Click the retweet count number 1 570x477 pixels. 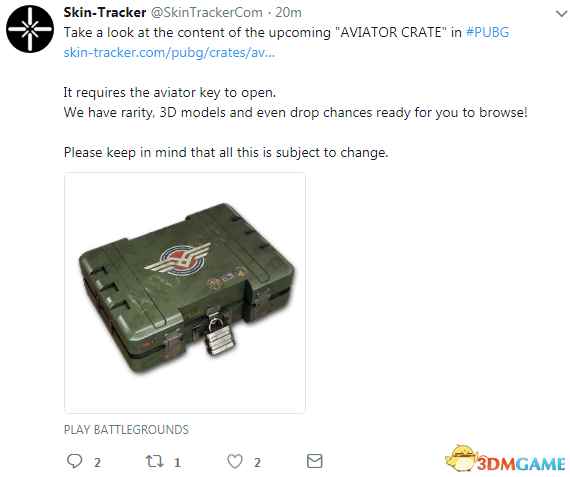(177, 462)
